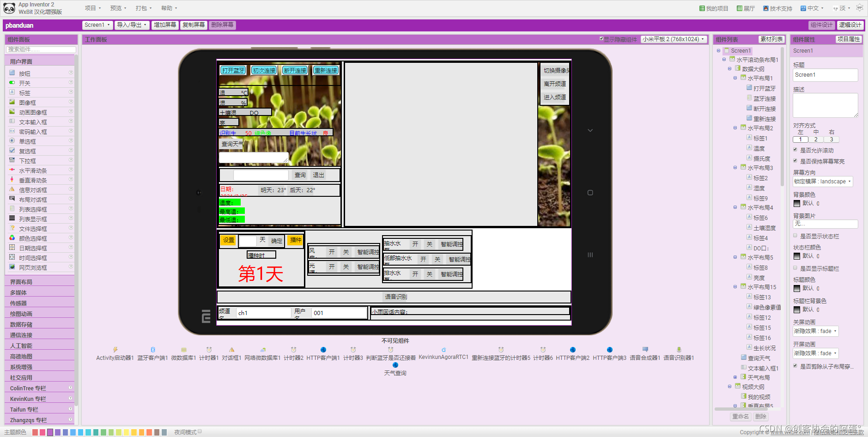Select the 信息对话框 notifier component icon

point(12,189)
